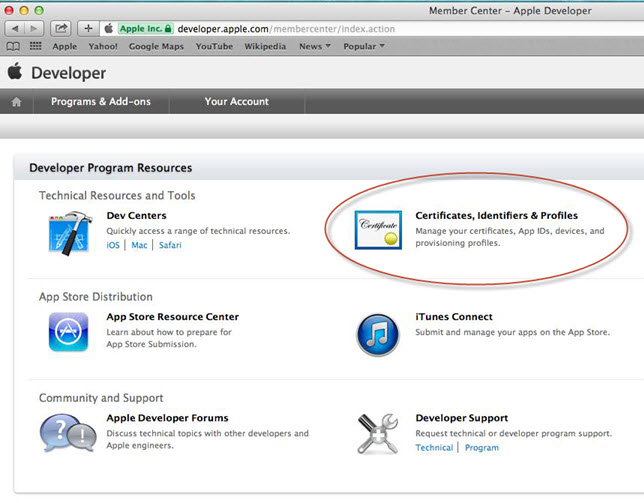Expand the News bookmarks dropdown
The height and width of the screenshot is (503, 644).
point(314,46)
